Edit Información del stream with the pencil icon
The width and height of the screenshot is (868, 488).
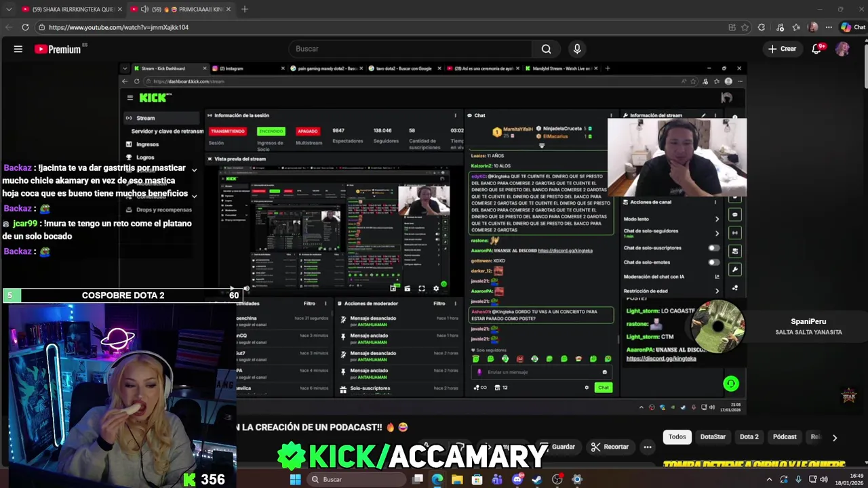704,116
